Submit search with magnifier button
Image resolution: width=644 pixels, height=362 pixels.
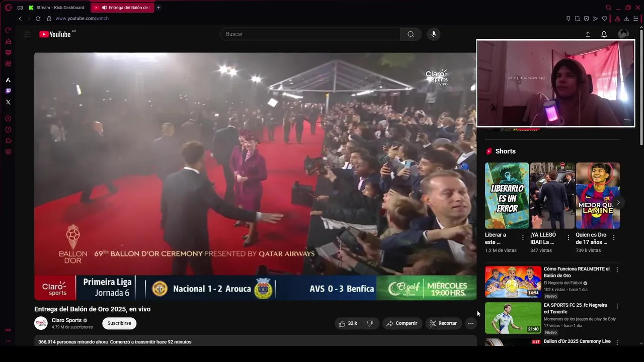click(x=411, y=34)
